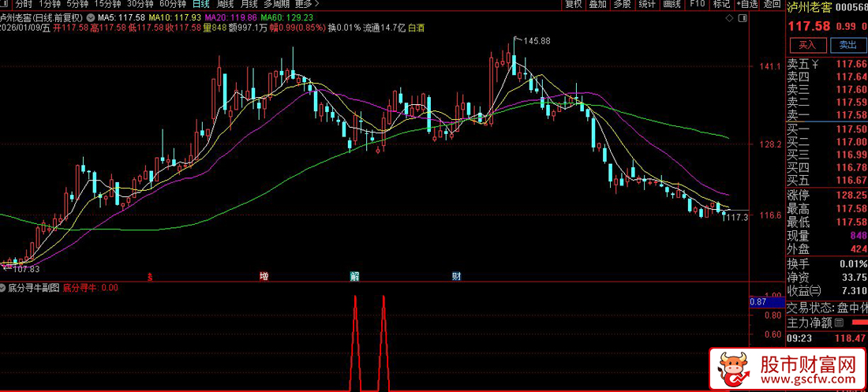This screenshot has width=868, height=392.
Task: Switch to 15分钟 period tab
Action: coord(107,4)
